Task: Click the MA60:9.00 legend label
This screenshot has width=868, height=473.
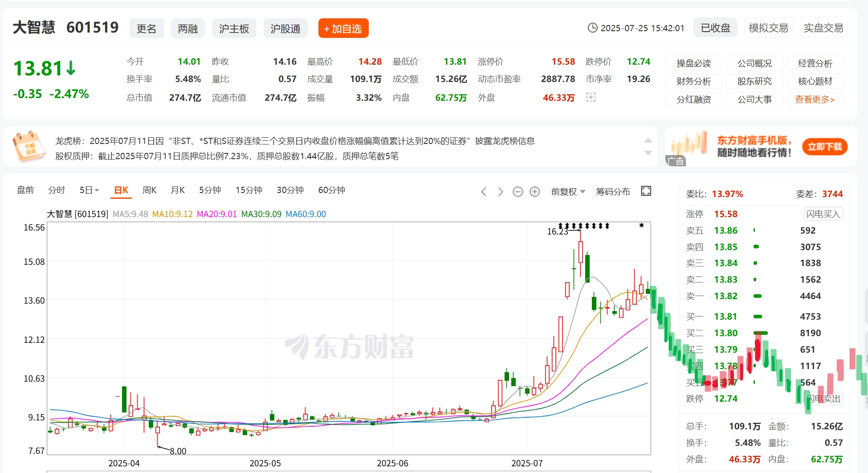Action: (306, 214)
